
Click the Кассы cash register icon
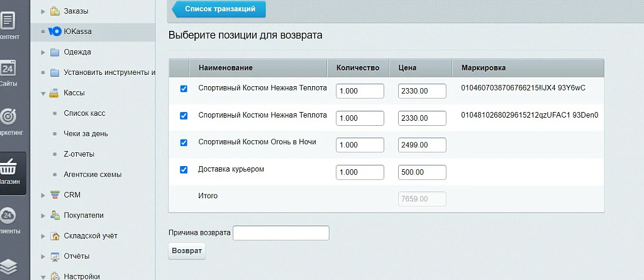55,93
